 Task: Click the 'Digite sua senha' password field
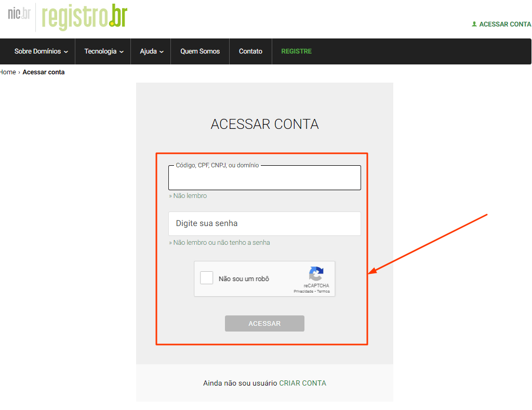(x=264, y=223)
